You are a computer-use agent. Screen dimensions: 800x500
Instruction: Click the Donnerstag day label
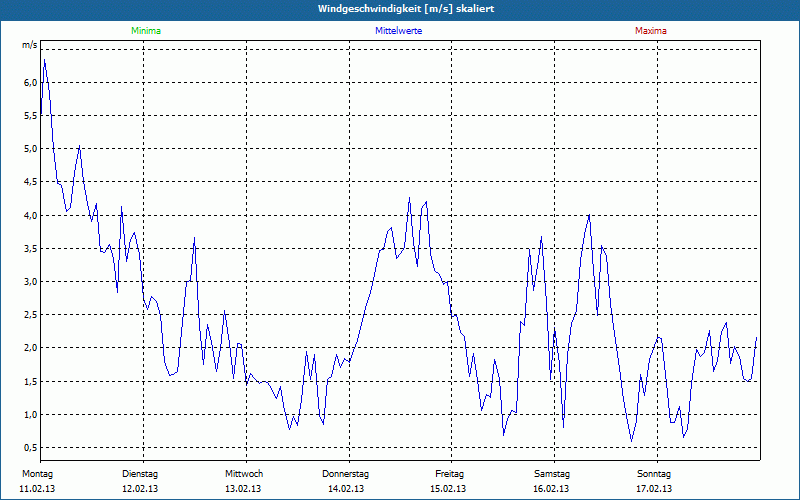[345, 474]
